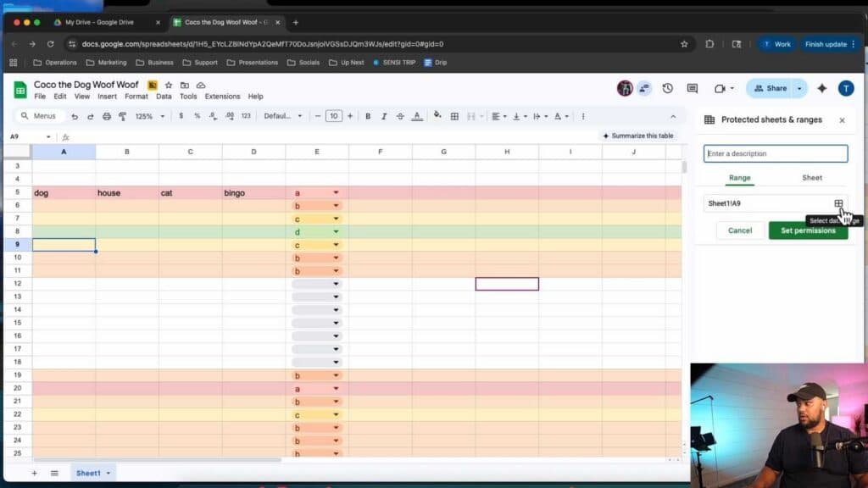Increase decimal places icon

click(x=229, y=116)
